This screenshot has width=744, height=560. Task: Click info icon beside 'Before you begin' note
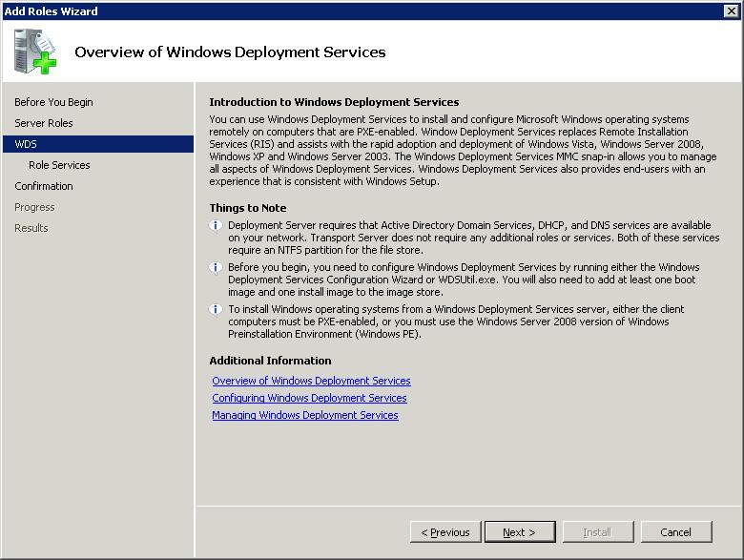(216, 268)
